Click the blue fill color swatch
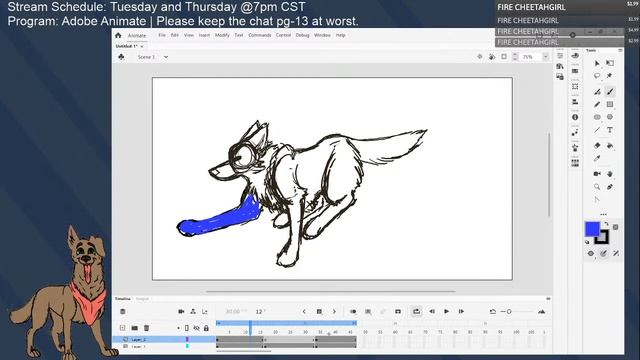This screenshot has width=640, height=360. click(x=592, y=229)
